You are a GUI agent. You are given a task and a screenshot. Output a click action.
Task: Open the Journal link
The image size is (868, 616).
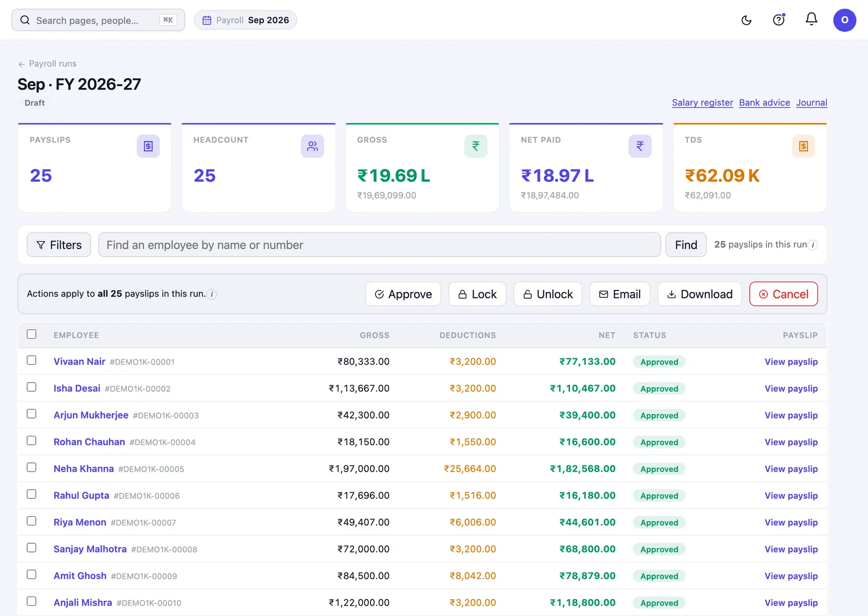(812, 103)
